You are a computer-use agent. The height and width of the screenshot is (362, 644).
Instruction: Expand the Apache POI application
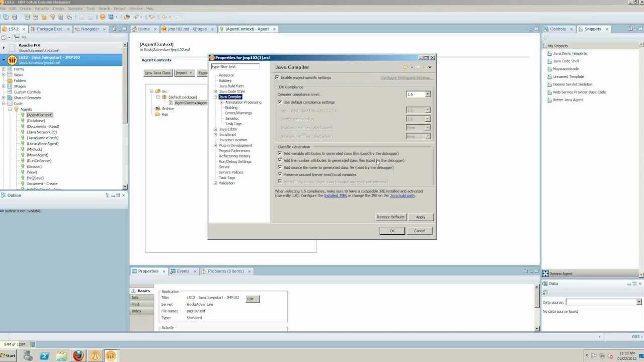pyautogui.click(x=4, y=48)
